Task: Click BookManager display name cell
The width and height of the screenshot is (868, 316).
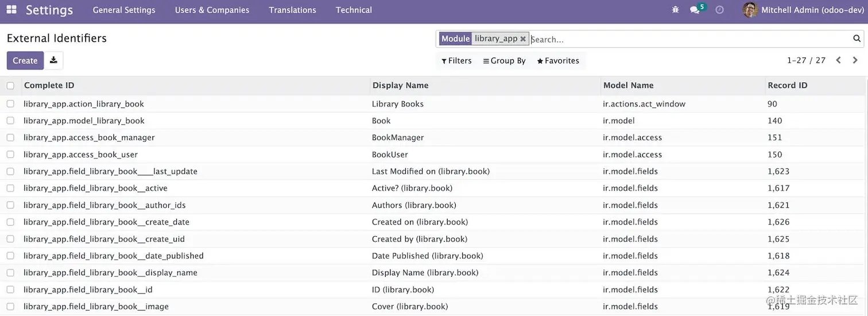Action: pos(398,137)
